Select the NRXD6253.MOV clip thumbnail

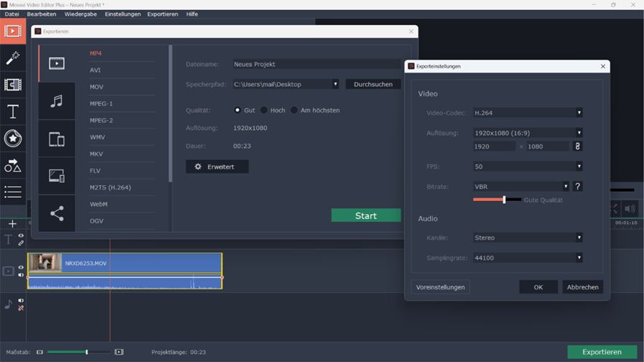45,263
